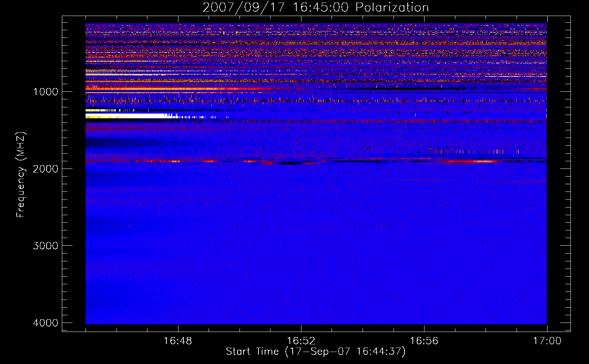The image size is (589, 364).
Task: Click the 16:52 time tick label
Action: pos(301,341)
